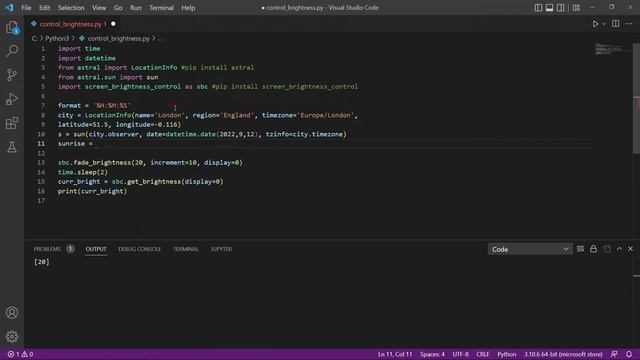The height and width of the screenshot is (360, 640).
Task: Click the code minimap overview
Action: (611, 49)
